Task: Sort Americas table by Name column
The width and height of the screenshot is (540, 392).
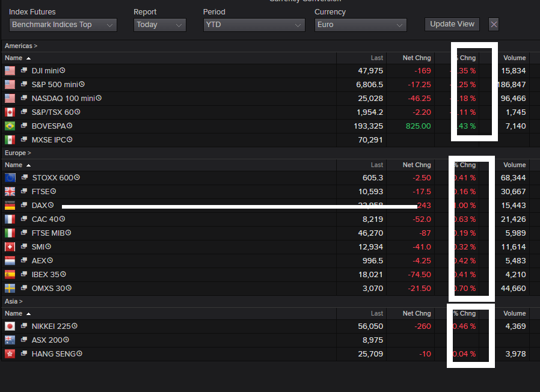Action: 17,58
